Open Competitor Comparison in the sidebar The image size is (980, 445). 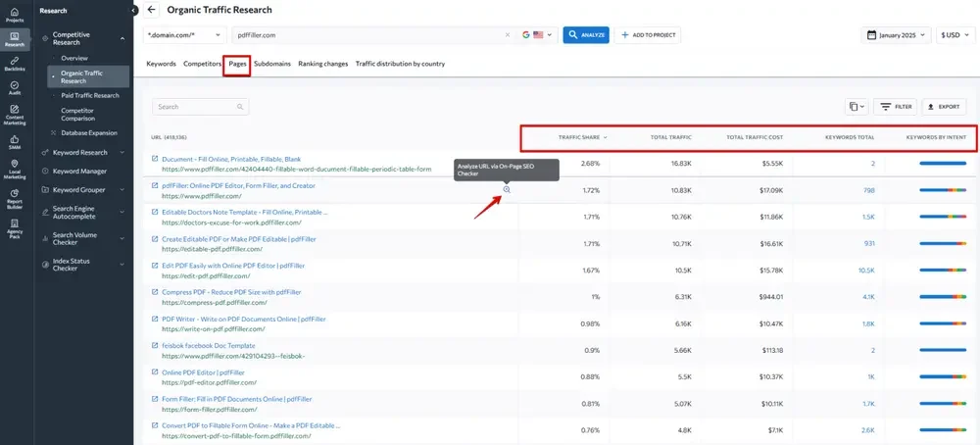(x=78, y=115)
